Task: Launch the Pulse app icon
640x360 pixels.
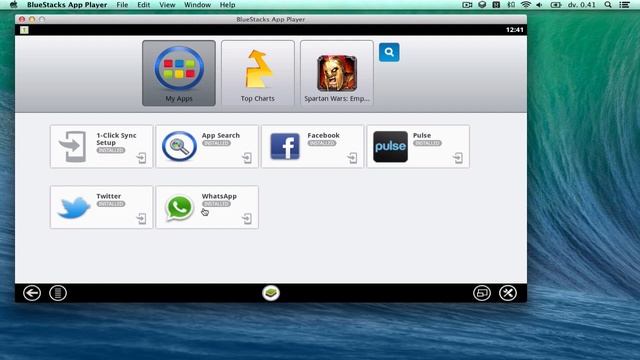Action: point(390,147)
